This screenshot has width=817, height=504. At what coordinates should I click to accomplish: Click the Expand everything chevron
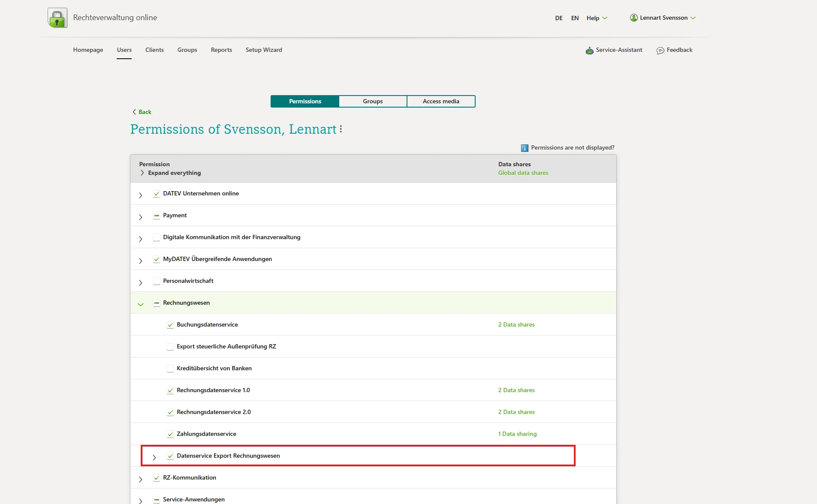tap(142, 173)
